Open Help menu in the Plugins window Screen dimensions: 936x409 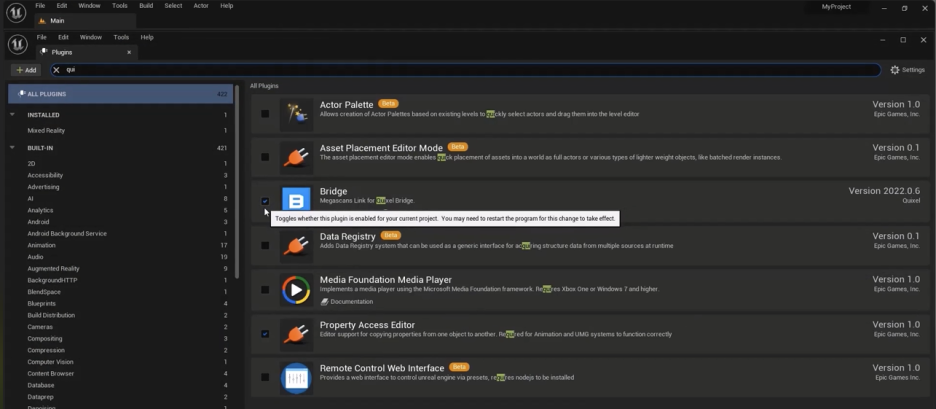point(147,37)
